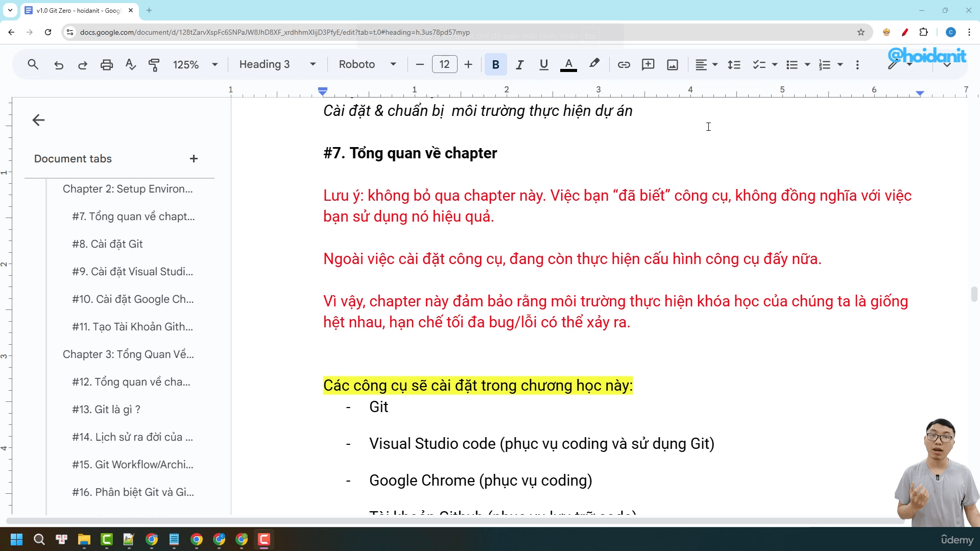Add a comment
This screenshot has width=980, height=551.
648,65
